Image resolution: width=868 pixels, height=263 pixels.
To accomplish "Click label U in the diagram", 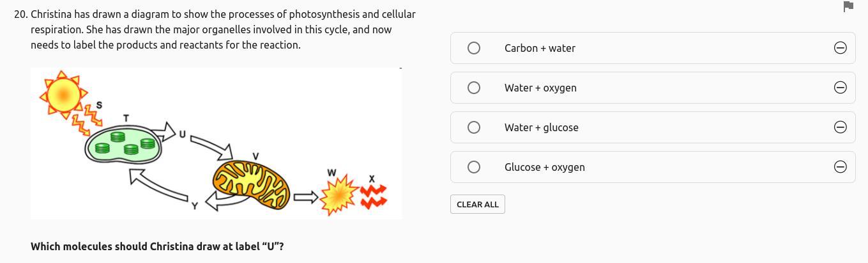I will tap(182, 134).
